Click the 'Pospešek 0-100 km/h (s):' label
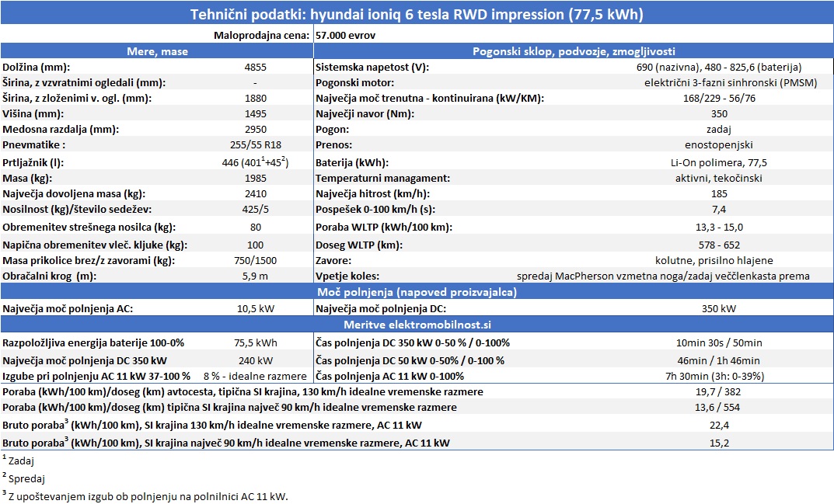Image resolution: width=834 pixels, height=504 pixels. [x=375, y=210]
